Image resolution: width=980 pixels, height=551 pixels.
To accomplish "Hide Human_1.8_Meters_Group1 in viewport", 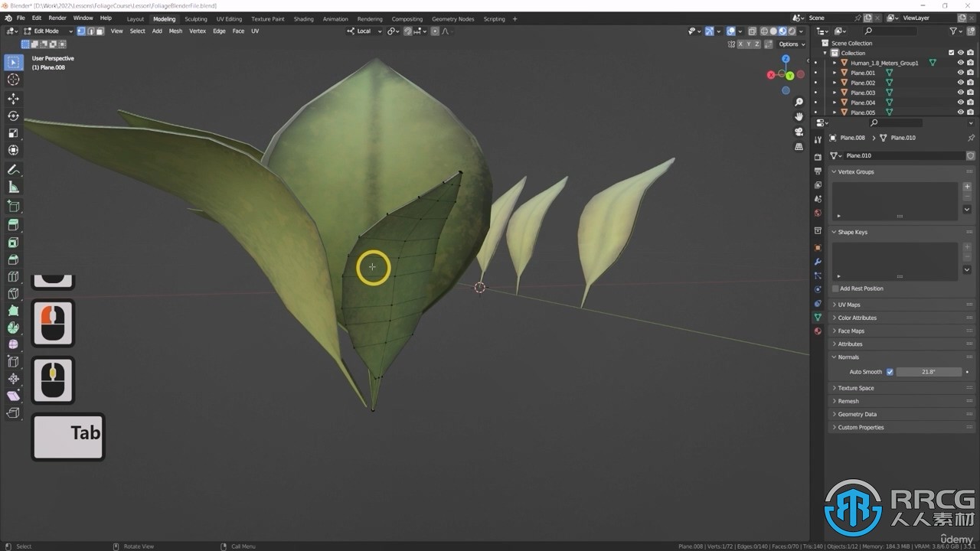I will (x=960, y=63).
